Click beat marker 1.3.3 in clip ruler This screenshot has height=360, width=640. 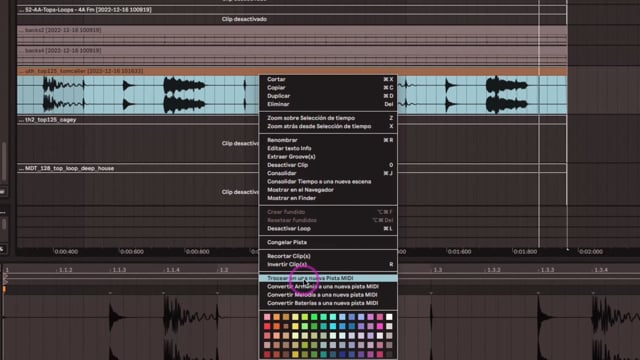pyautogui.click(x=547, y=270)
